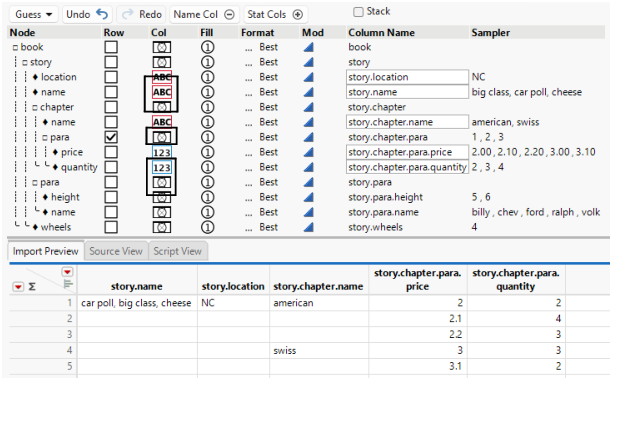Click the Name Col button
This screenshot has height=427, width=634.
[x=204, y=15]
